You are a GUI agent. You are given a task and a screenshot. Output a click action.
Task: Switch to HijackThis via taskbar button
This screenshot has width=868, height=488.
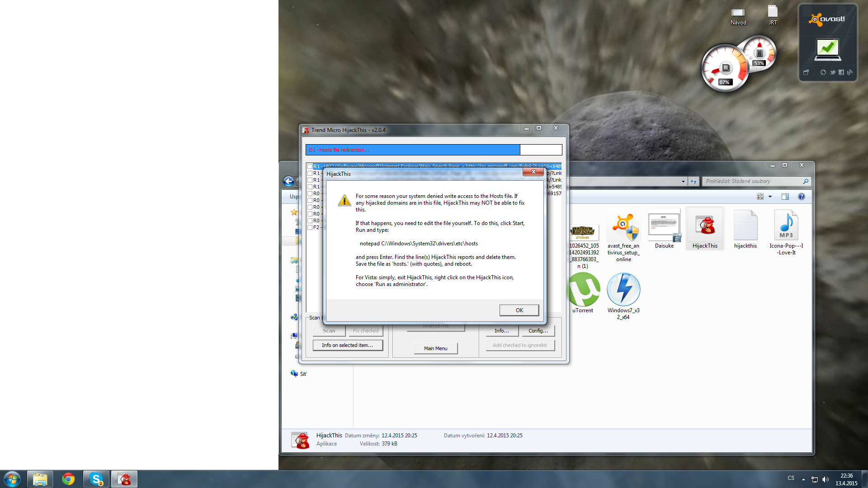click(x=124, y=479)
